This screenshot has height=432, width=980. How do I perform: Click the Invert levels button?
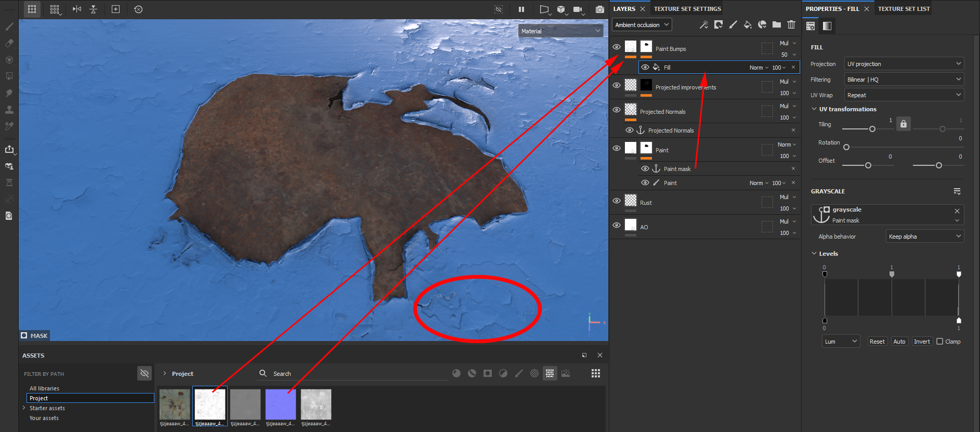pyautogui.click(x=922, y=342)
